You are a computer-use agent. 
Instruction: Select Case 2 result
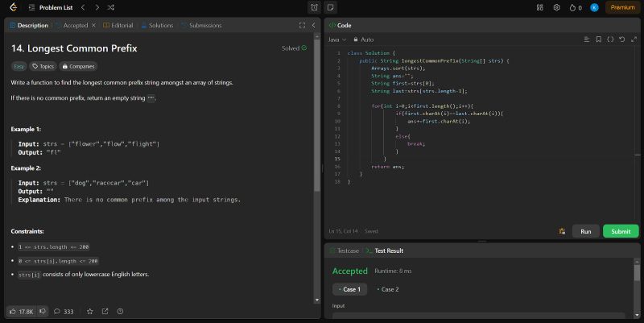pyautogui.click(x=388, y=289)
